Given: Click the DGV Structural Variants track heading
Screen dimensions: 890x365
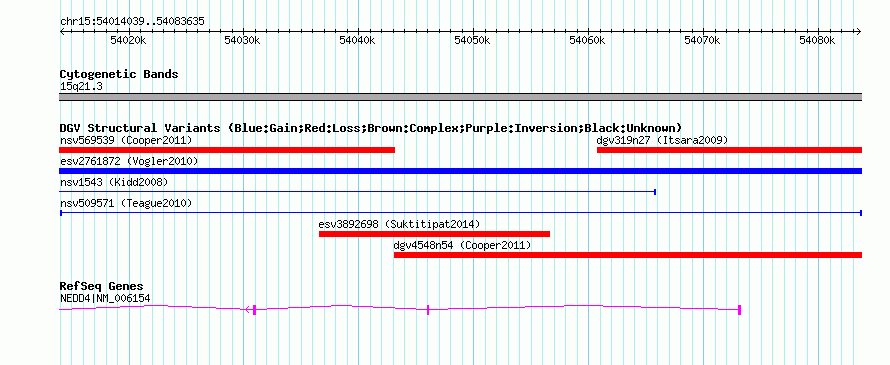Looking at the screenshot, I should [x=371, y=128].
